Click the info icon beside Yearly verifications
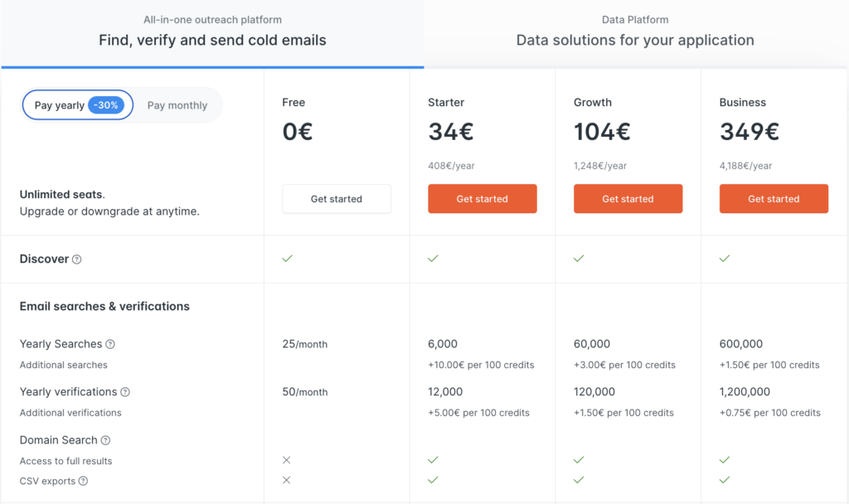849x504 pixels. pyautogui.click(x=125, y=392)
